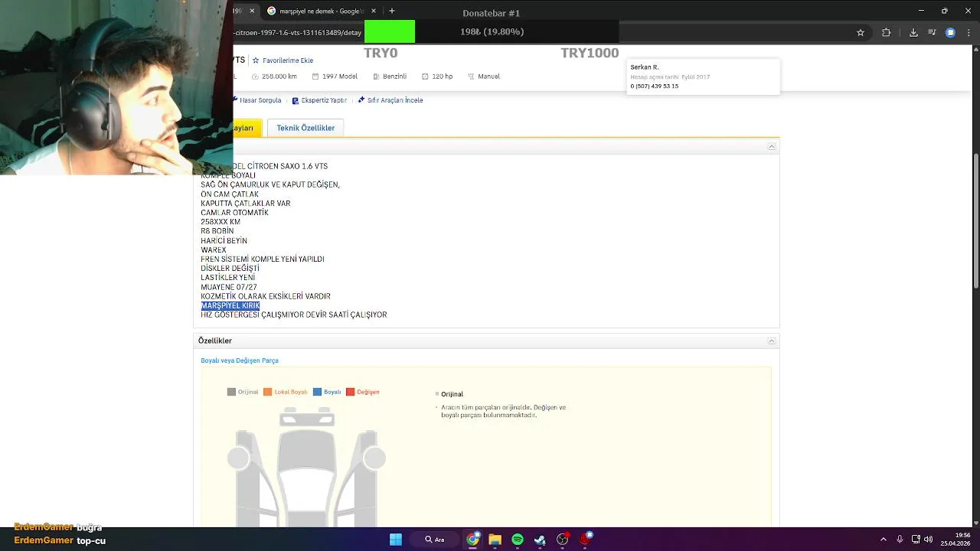Screen dimensions: 980x551
Task: Click 'KOZMETİK OLARAK EKSİKLERİ VARDIR' line
Action: coord(266,296)
